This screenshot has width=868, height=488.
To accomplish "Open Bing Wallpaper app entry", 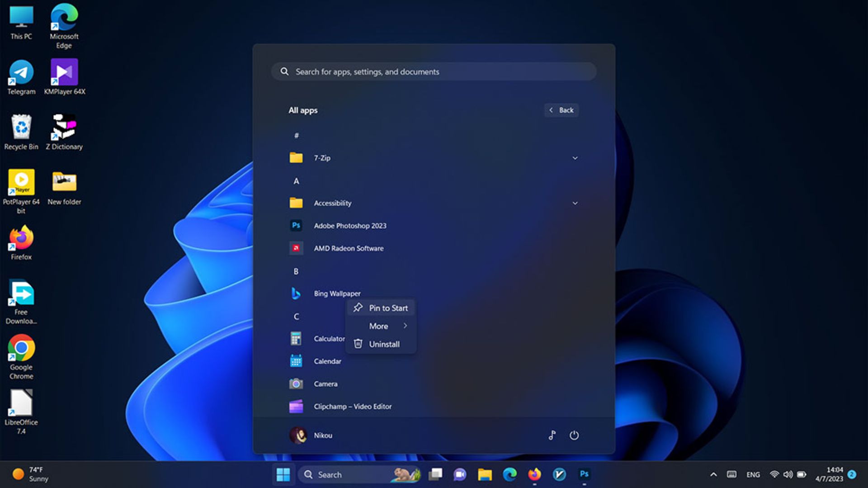I will click(337, 294).
